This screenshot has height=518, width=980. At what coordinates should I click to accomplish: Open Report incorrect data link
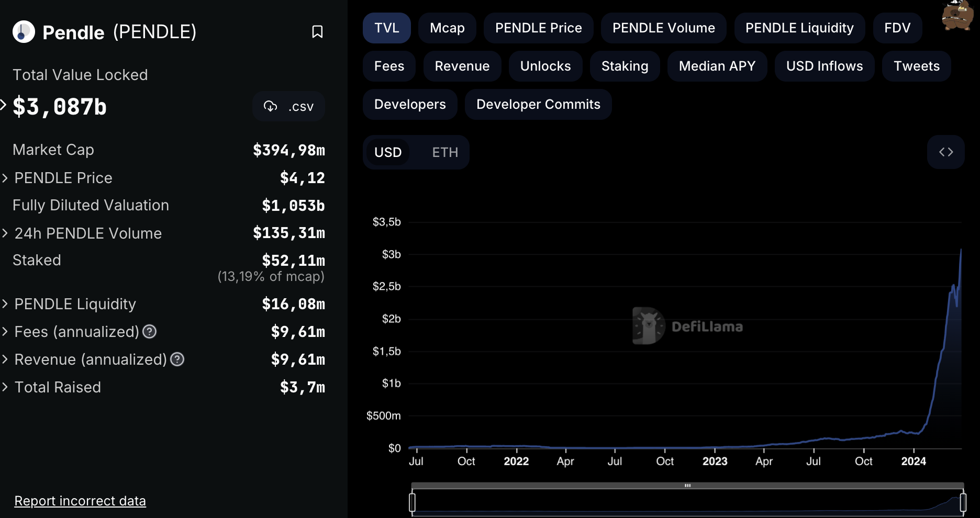point(80,501)
